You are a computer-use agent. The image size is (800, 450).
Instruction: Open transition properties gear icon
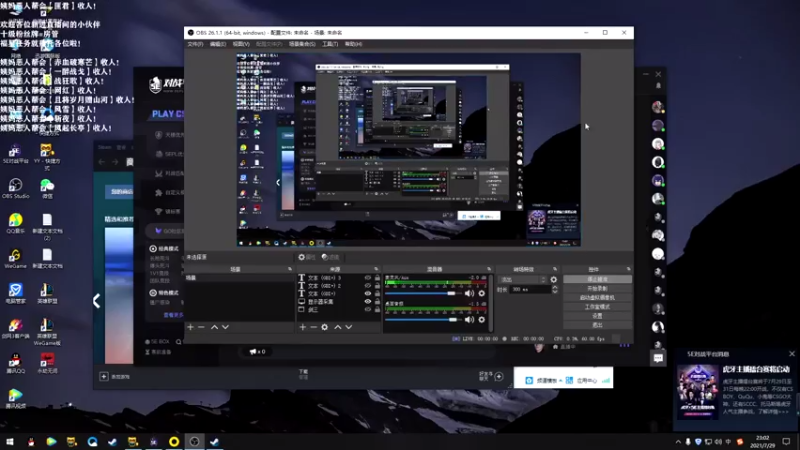click(554, 280)
